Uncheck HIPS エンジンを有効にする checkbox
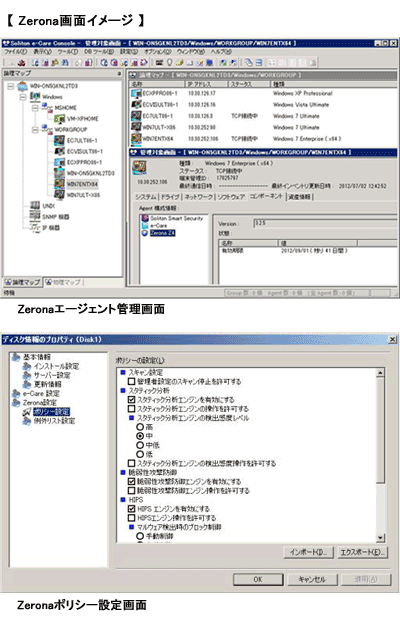The width and height of the screenshot is (400, 625). [131, 509]
